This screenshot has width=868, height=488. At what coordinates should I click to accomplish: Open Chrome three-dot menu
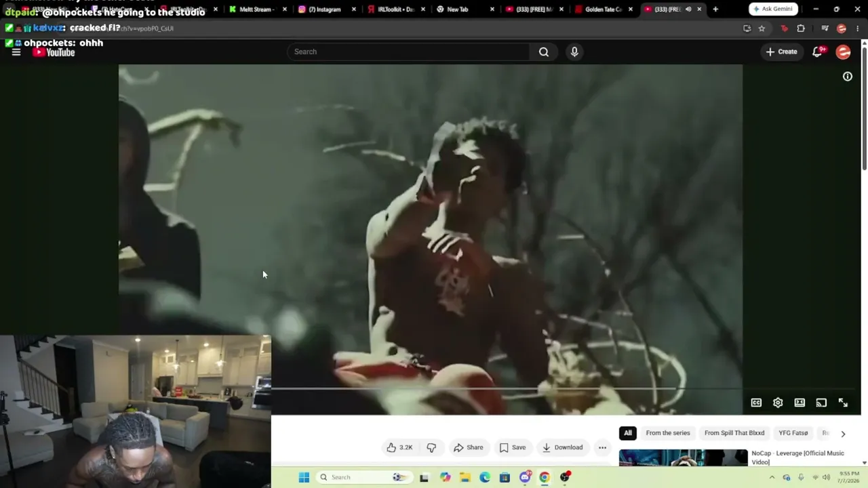point(859,28)
